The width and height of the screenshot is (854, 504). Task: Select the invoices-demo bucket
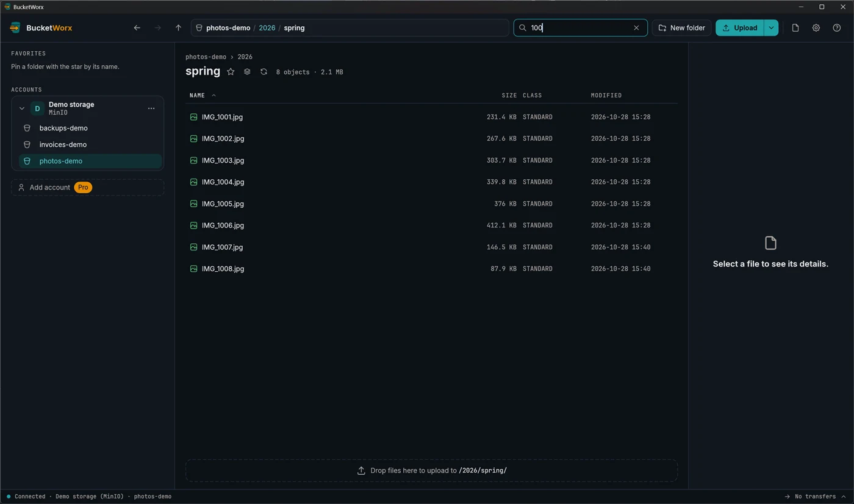90,145
